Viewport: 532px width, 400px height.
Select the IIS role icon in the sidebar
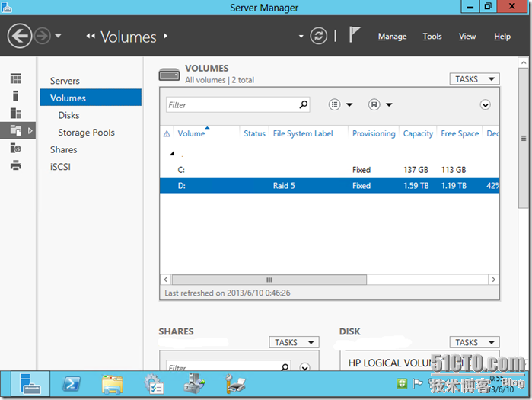click(x=16, y=148)
